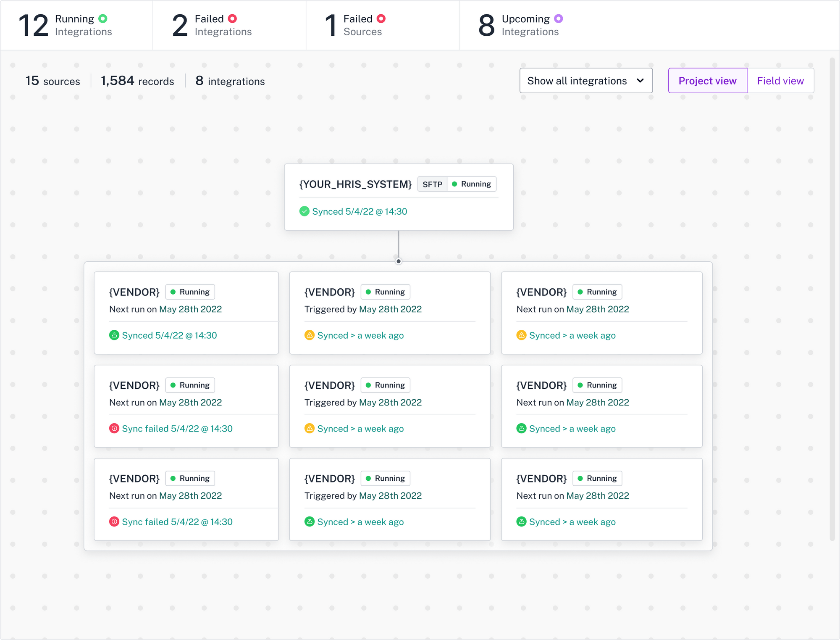The image size is (840, 640).
Task: Click green check icon on HRIS system card
Action: (x=304, y=211)
